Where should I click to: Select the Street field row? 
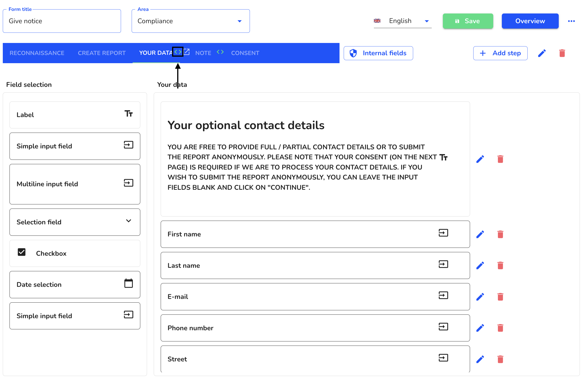(315, 359)
